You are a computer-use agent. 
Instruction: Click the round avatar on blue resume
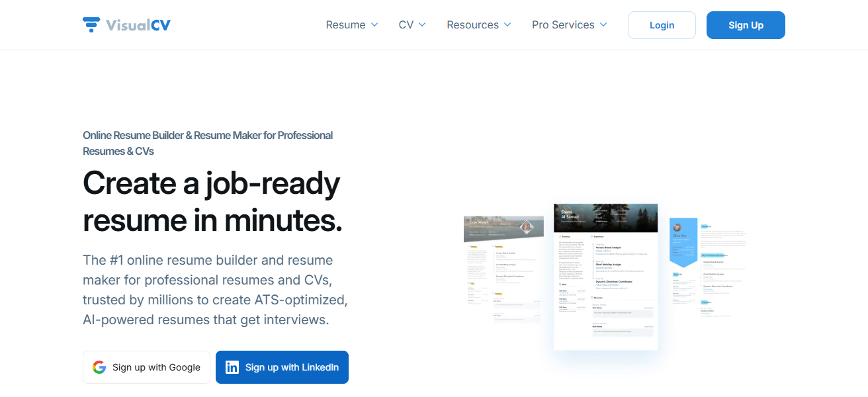(677, 228)
